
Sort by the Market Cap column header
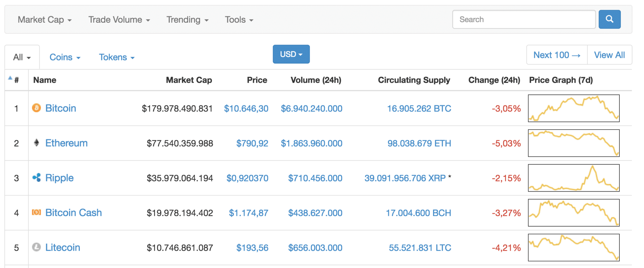189,80
